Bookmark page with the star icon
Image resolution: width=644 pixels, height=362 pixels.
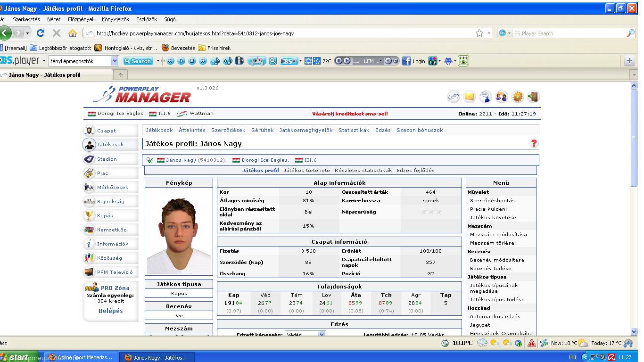pyautogui.click(x=479, y=33)
